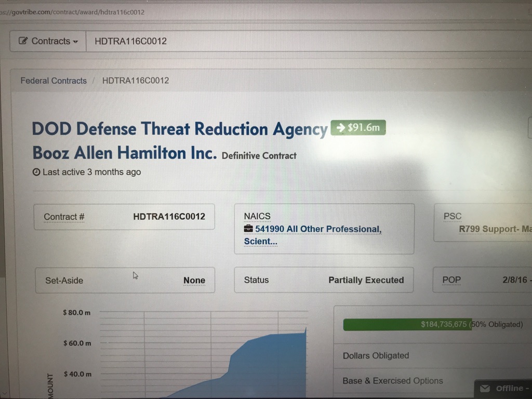Open the R799 Support PSC link

[495, 229]
